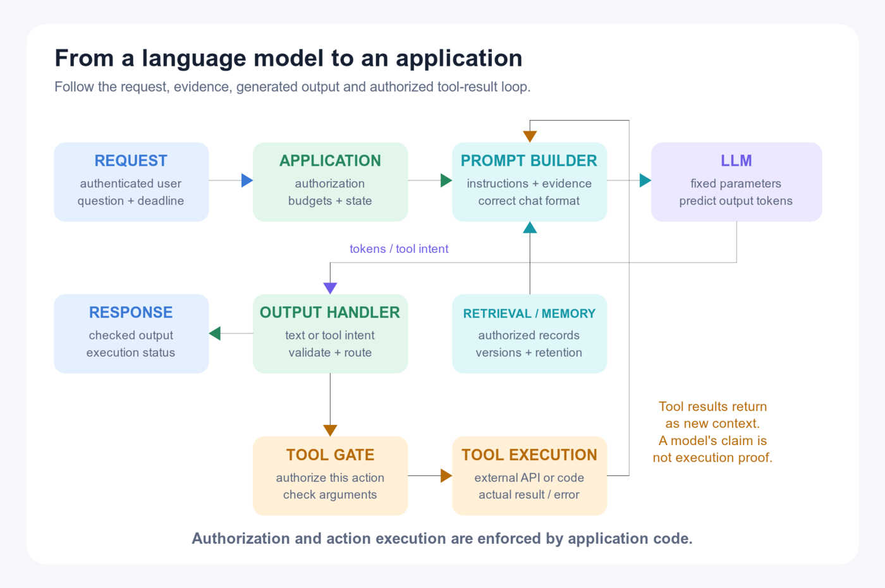
Task: Click the "versions + retention" line
Action: point(529,352)
